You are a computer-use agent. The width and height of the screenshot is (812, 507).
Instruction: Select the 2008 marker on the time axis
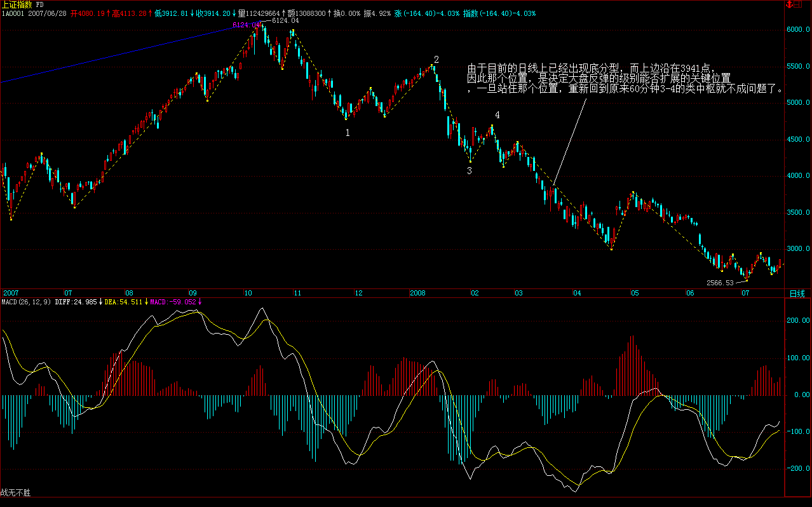click(x=417, y=294)
